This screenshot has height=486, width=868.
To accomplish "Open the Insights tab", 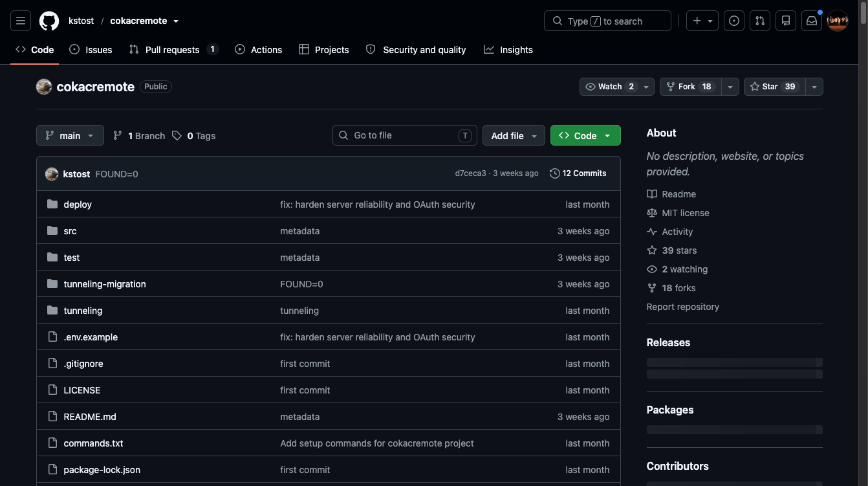I will pos(508,50).
